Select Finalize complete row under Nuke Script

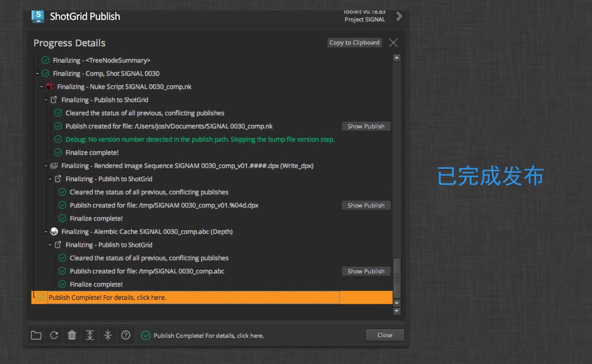click(x=92, y=152)
